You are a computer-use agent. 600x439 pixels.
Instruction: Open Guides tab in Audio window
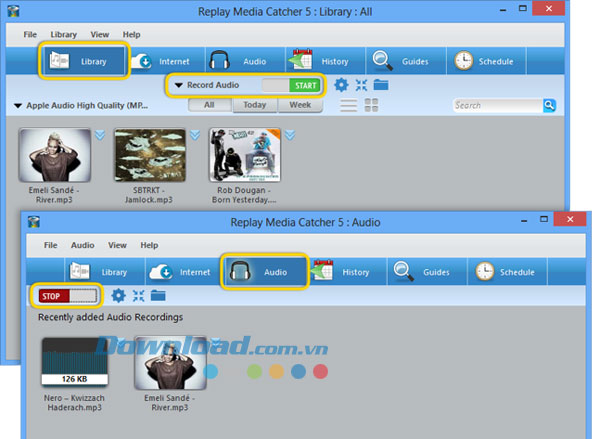427,272
